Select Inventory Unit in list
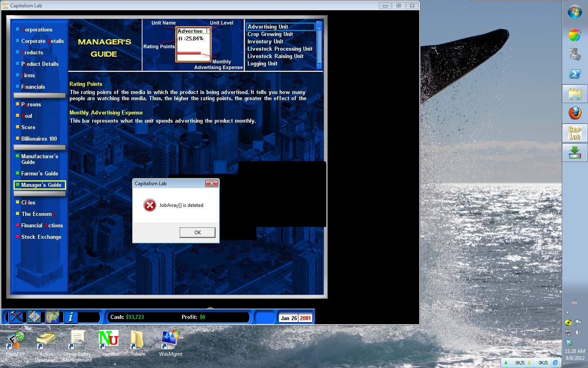 tap(265, 41)
